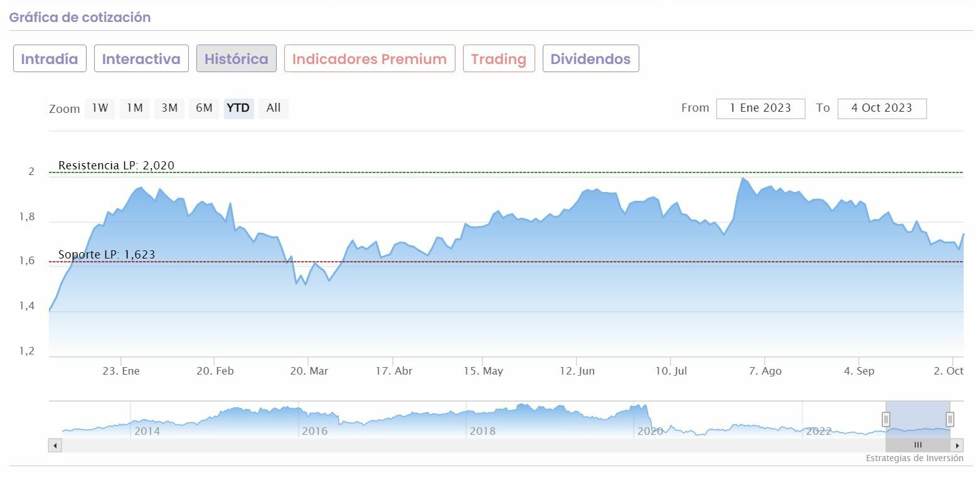Click the scrollbar left arrow button
Image resolution: width=980 pixels, height=485 pixels.
(55, 445)
